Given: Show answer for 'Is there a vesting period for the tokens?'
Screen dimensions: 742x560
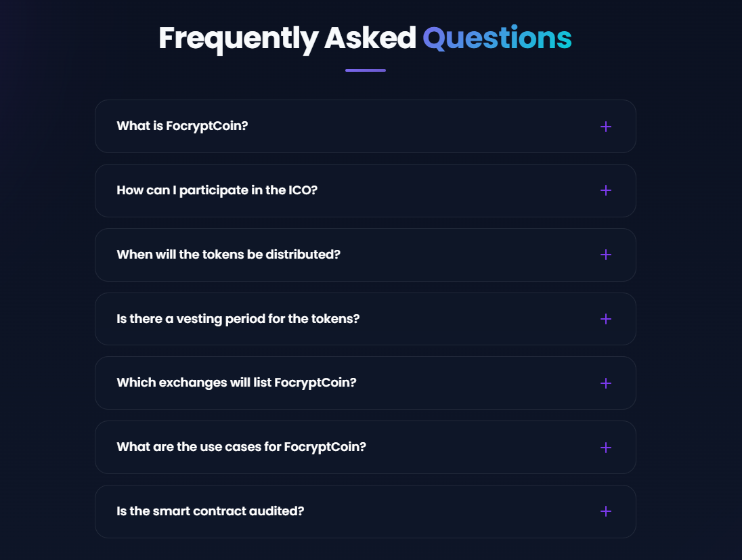Looking at the screenshot, I should coord(238,318).
